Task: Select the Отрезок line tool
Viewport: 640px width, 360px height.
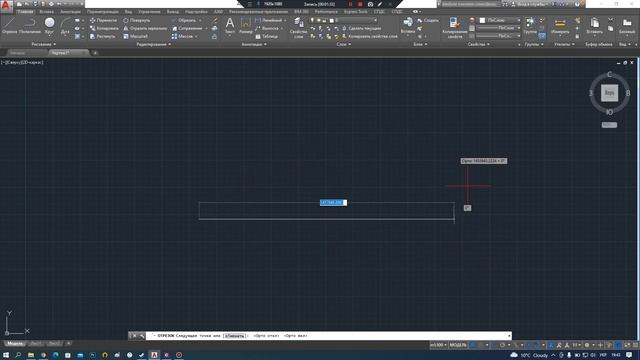Action: (9, 25)
